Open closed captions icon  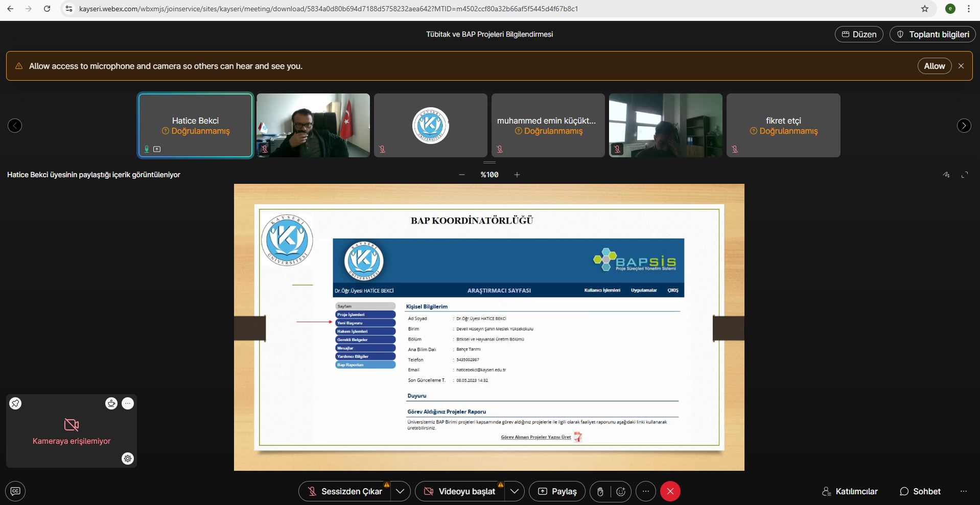tap(15, 491)
